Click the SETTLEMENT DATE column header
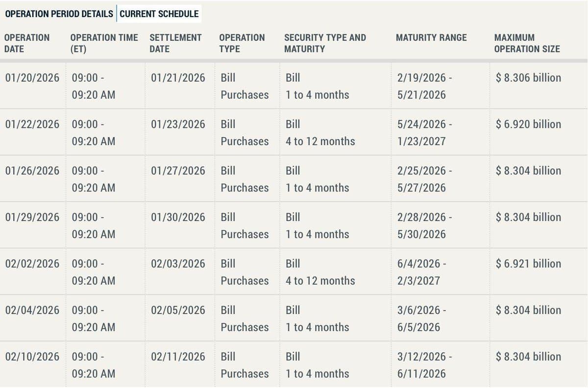This screenshot has width=588, height=388. point(175,43)
